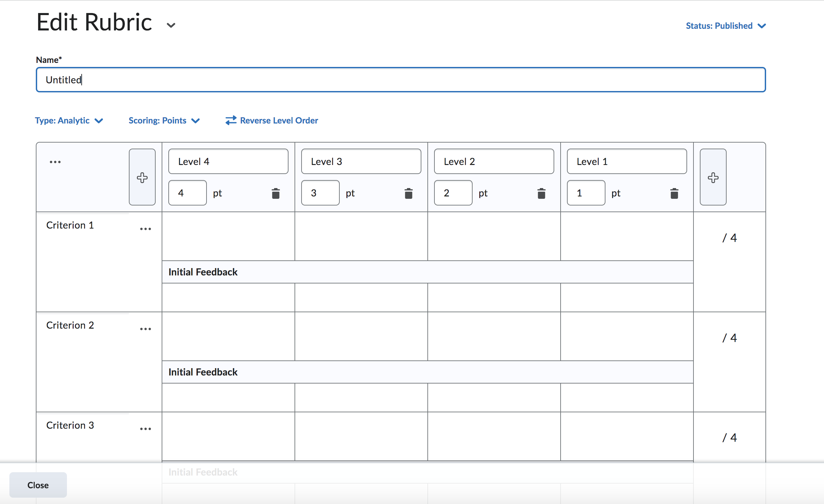This screenshot has width=824, height=504.
Task: Add a new level before Level 4
Action: point(142,177)
